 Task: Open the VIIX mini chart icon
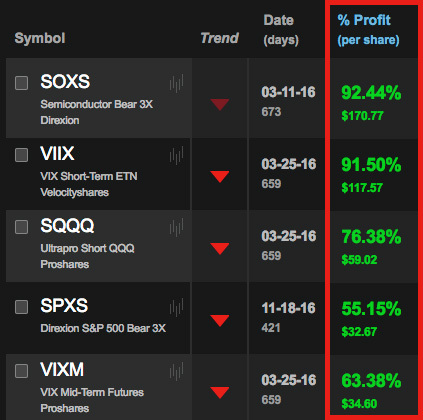coord(176,155)
